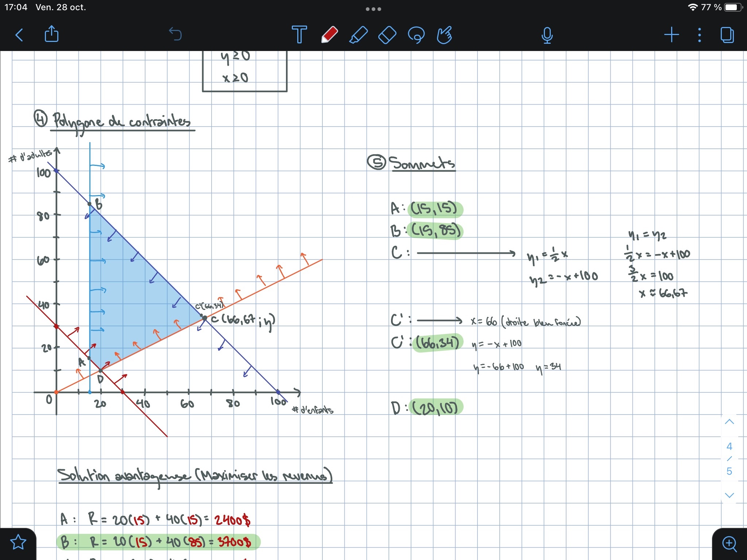Open the three-dot more options menu

pyautogui.click(x=699, y=35)
